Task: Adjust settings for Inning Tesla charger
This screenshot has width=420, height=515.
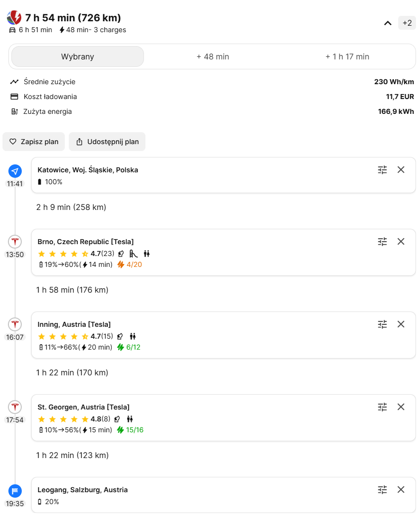Action: point(382,324)
